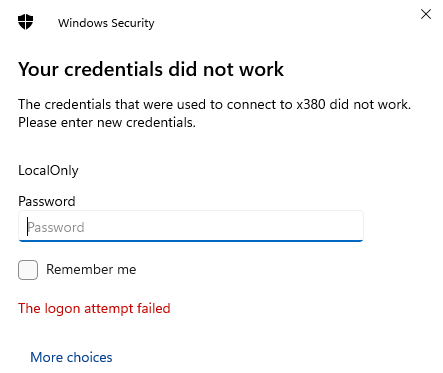Select the LocalOnly username label

(48, 171)
